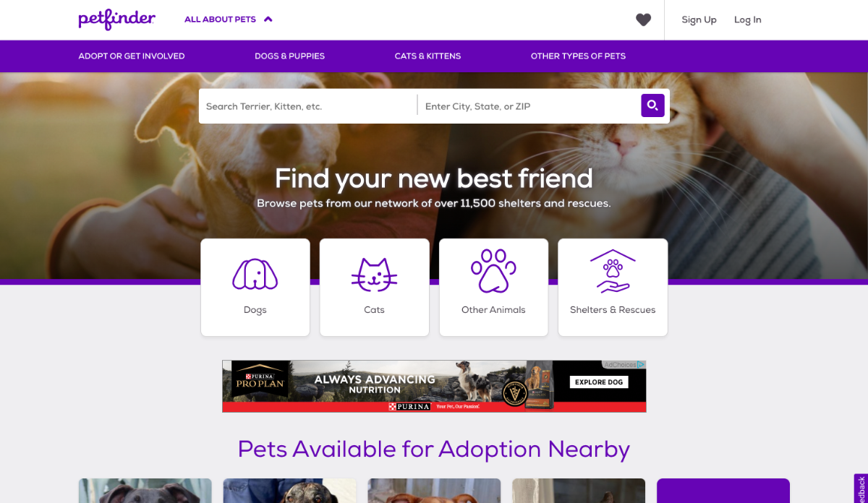
Task: Select the Dogs category icon card
Action: point(255,288)
